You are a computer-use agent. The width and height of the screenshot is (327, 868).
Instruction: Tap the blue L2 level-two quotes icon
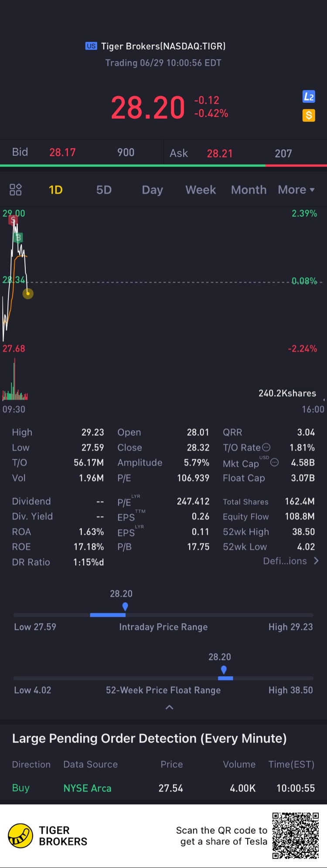(309, 97)
